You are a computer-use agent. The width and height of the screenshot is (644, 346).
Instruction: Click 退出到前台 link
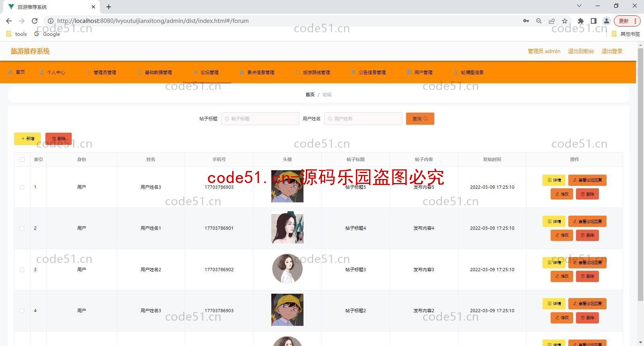(581, 51)
